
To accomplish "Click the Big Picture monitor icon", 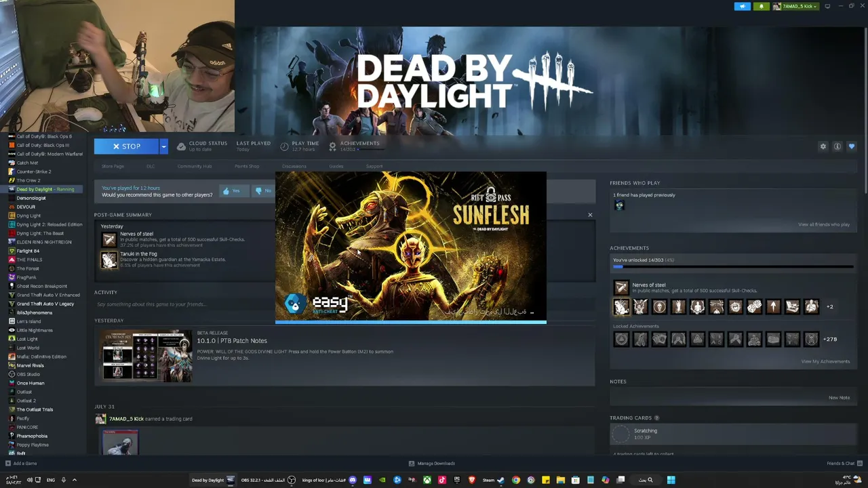I will pos(827,6).
